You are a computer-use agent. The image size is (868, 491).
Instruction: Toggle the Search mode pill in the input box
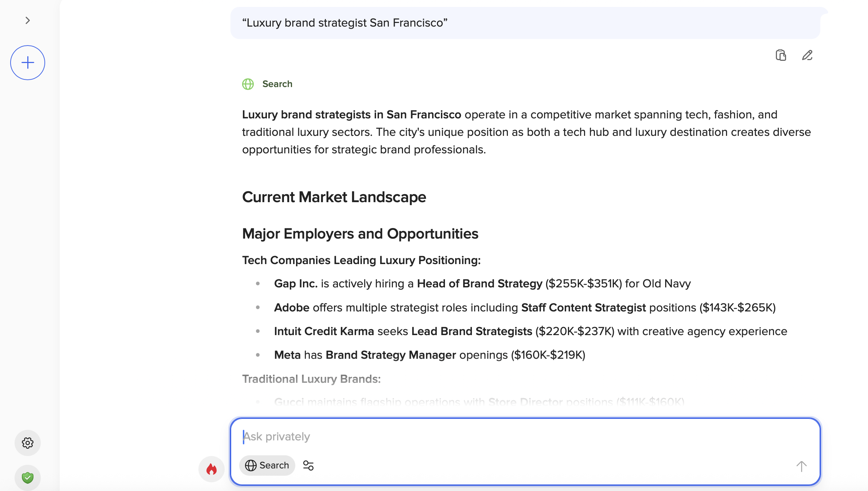pos(267,466)
